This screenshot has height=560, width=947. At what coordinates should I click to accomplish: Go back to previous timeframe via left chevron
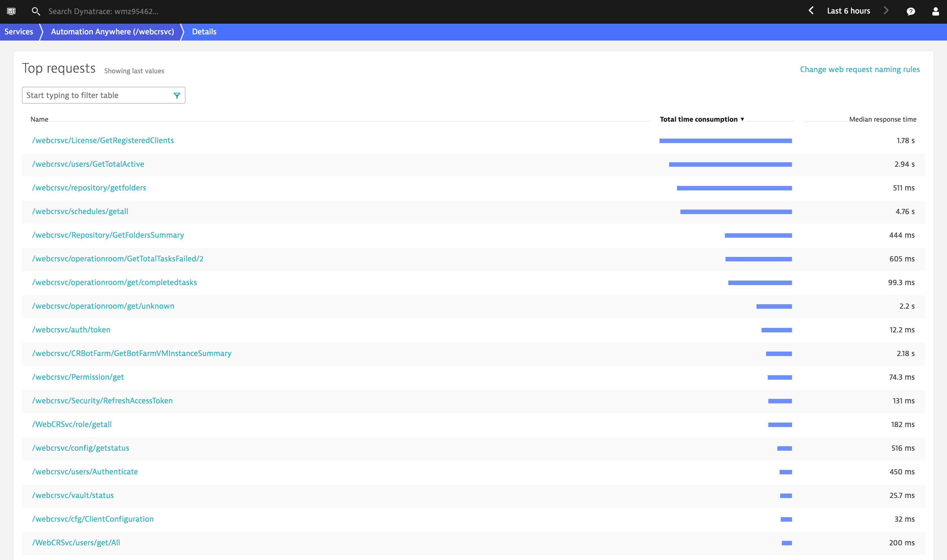tap(811, 11)
